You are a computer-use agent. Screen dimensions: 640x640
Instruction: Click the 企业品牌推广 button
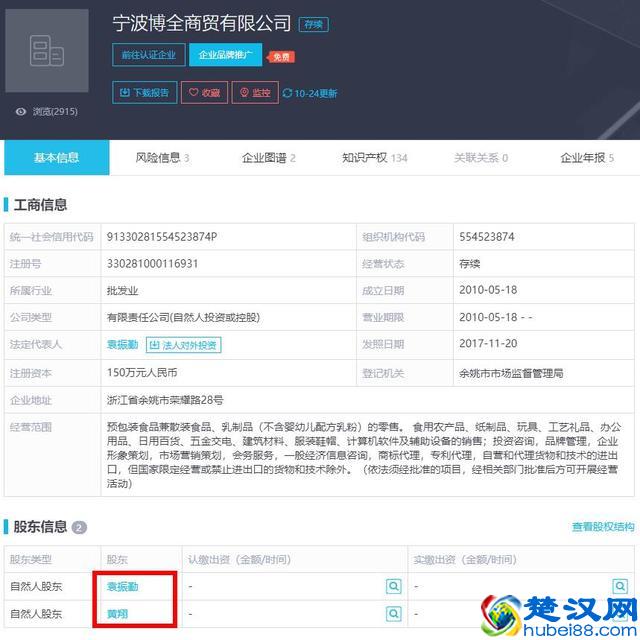pos(225,55)
